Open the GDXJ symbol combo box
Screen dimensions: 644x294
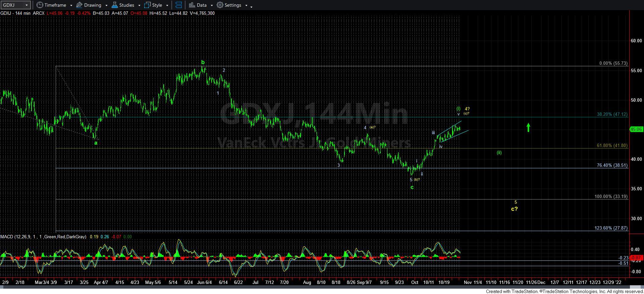15,5
